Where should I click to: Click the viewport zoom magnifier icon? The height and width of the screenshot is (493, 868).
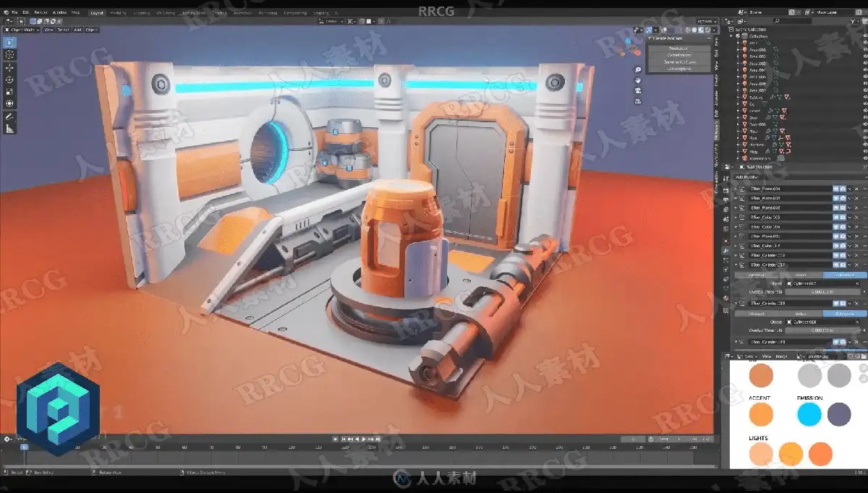point(639,70)
